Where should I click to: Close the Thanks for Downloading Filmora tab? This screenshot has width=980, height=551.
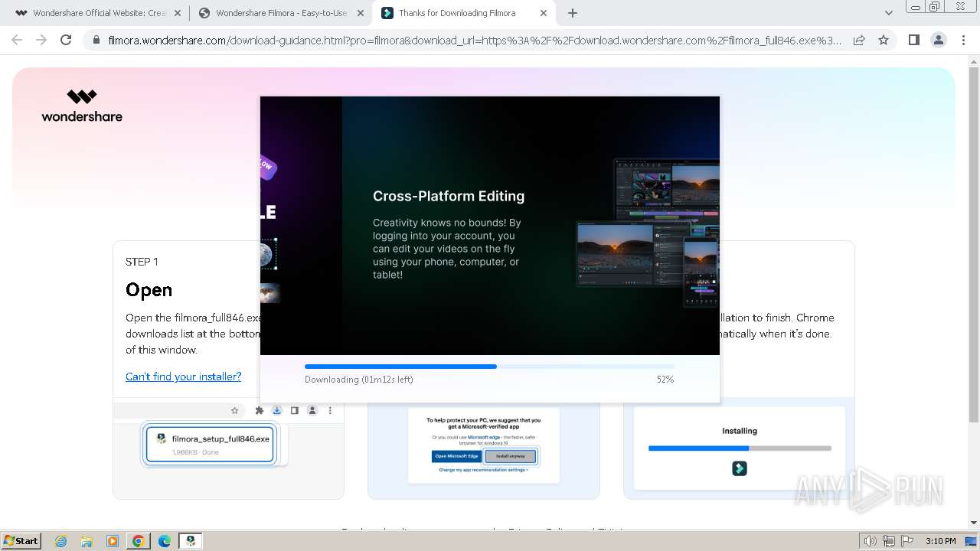point(544,13)
